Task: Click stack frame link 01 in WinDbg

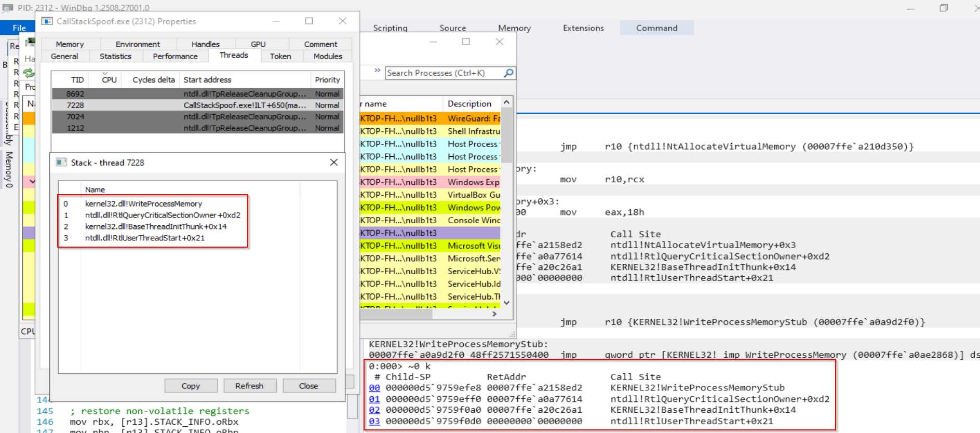Action: [374, 399]
